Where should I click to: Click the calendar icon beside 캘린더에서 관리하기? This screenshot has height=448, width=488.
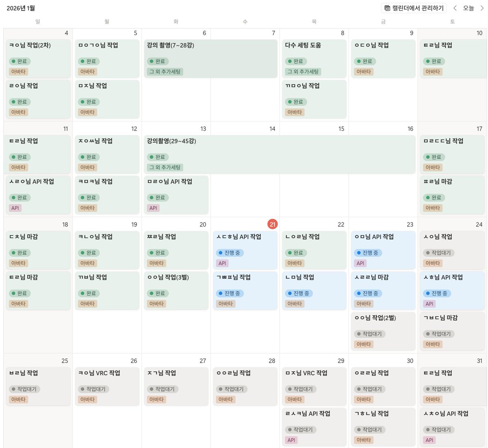387,8
